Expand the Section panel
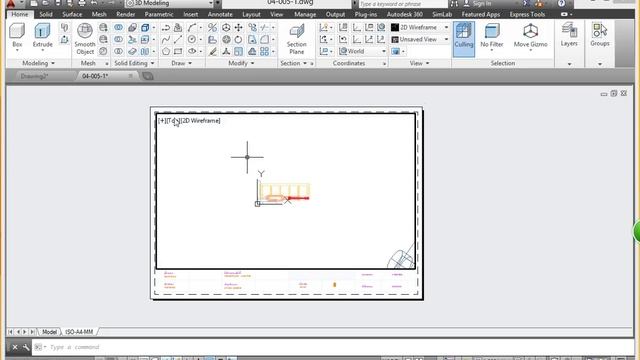This screenshot has width=640, height=360. click(293, 63)
